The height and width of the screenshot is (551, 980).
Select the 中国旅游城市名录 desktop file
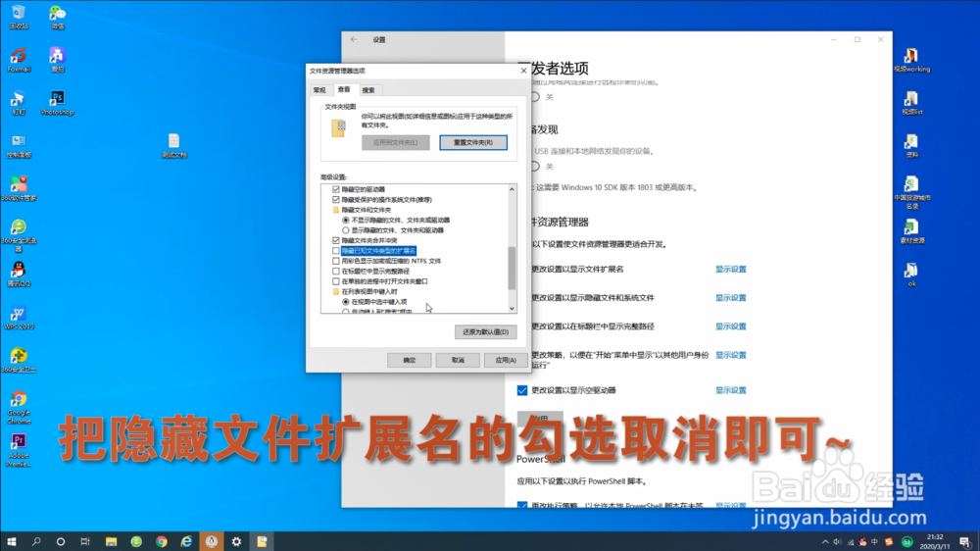[x=911, y=192]
